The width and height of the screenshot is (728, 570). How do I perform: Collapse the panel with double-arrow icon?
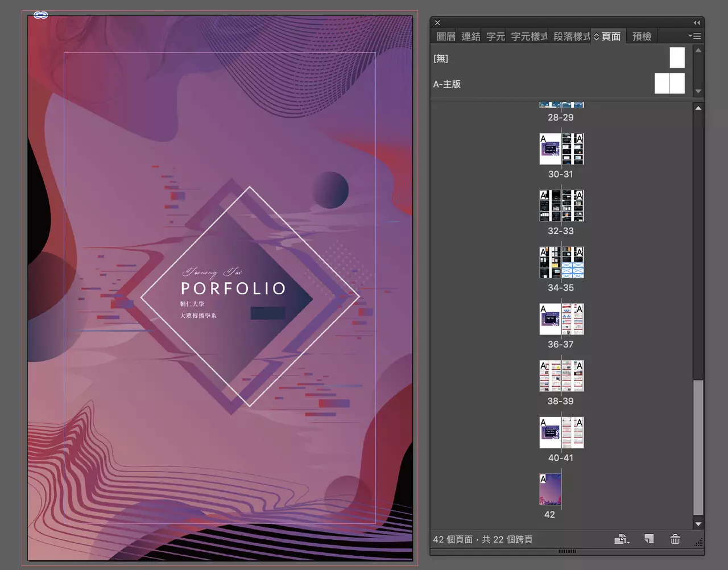coord(697,23)
